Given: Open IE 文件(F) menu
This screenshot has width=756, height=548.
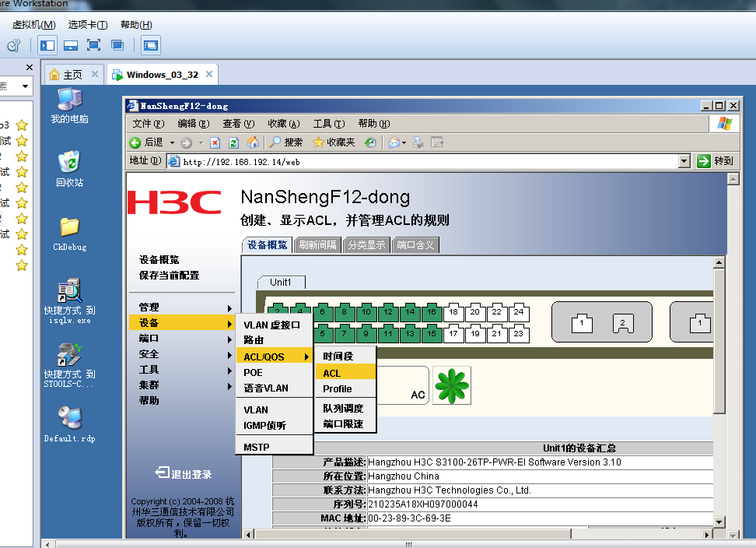Looking at the screenshot, I should pos(149,124).
